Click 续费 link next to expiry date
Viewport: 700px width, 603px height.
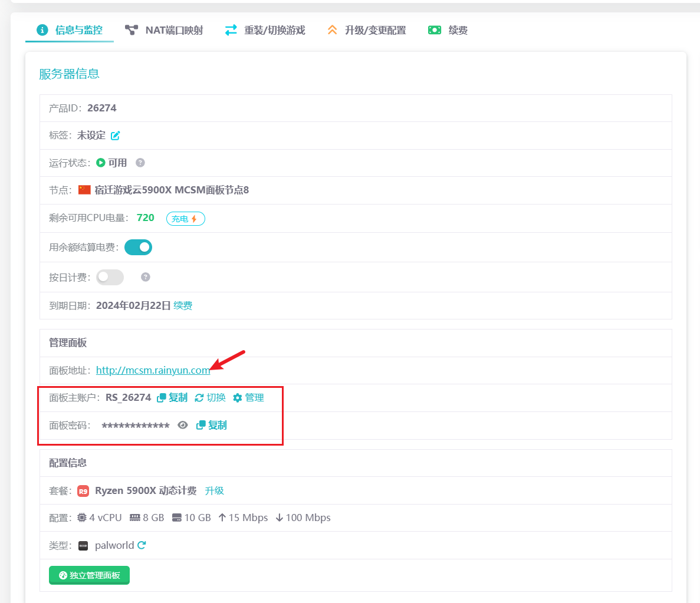point(183,306)
